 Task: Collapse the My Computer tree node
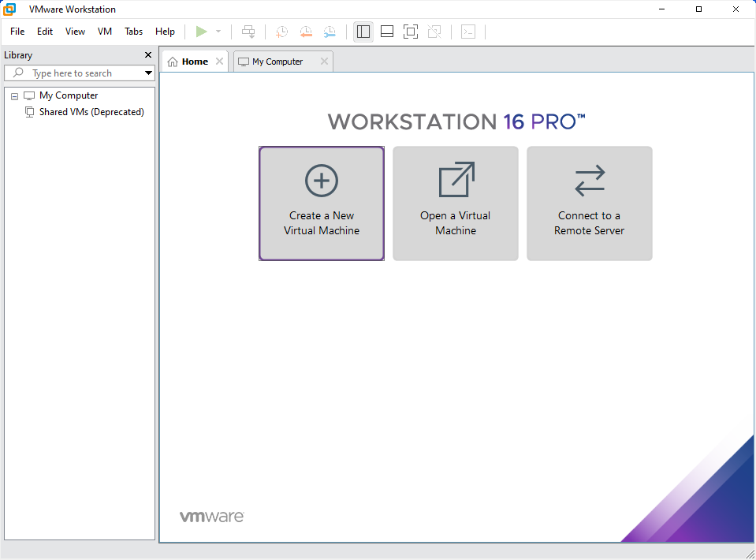13,95
